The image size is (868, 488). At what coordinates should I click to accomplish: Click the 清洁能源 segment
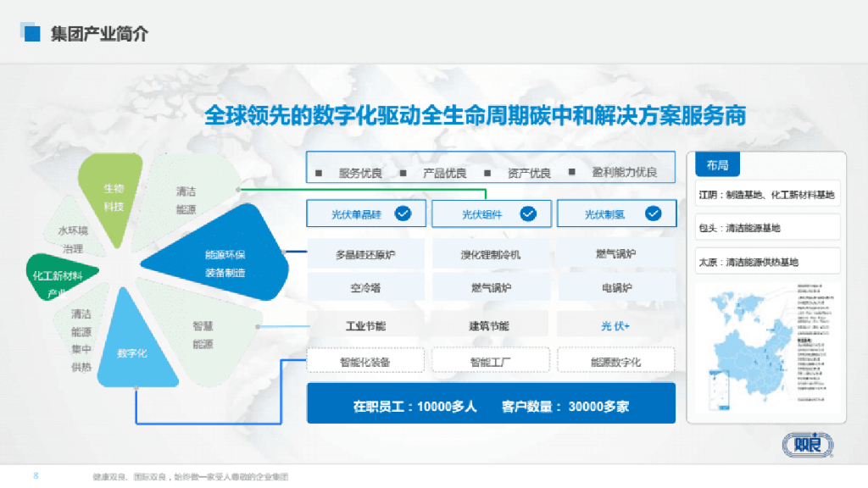pyautogui.click(x=188, y=197)
